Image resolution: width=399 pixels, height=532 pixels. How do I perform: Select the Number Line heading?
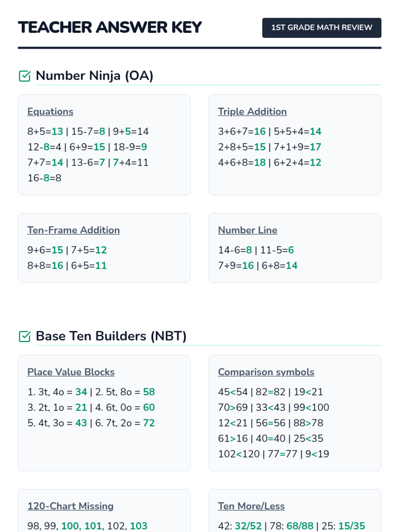coord(247,230)
